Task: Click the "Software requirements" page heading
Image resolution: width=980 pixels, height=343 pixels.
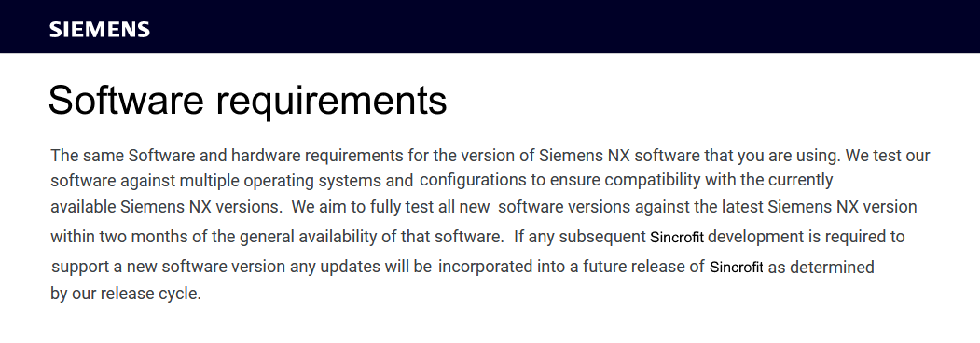Action: point(247,100)
